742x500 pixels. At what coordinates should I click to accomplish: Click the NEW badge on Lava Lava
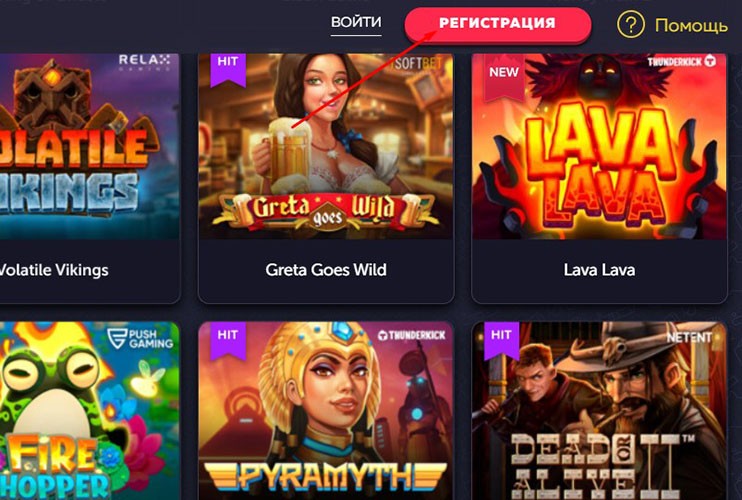pos(504,76)
